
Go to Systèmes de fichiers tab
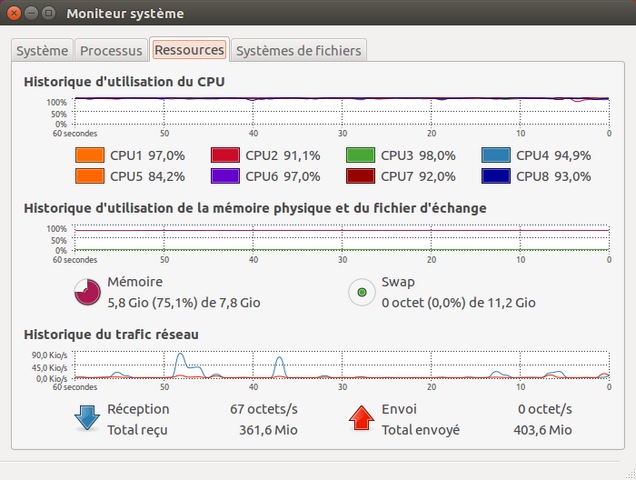pyautogui.click(x=299, y=50)
